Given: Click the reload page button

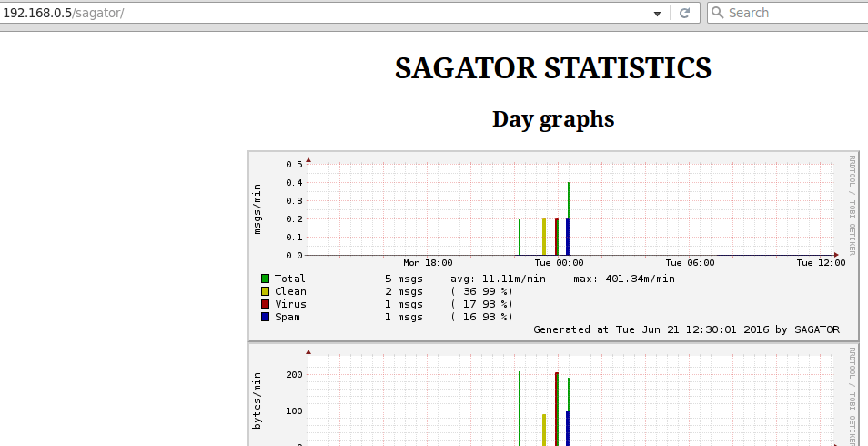Looking at the screenshot, I should tap(684, 13).
